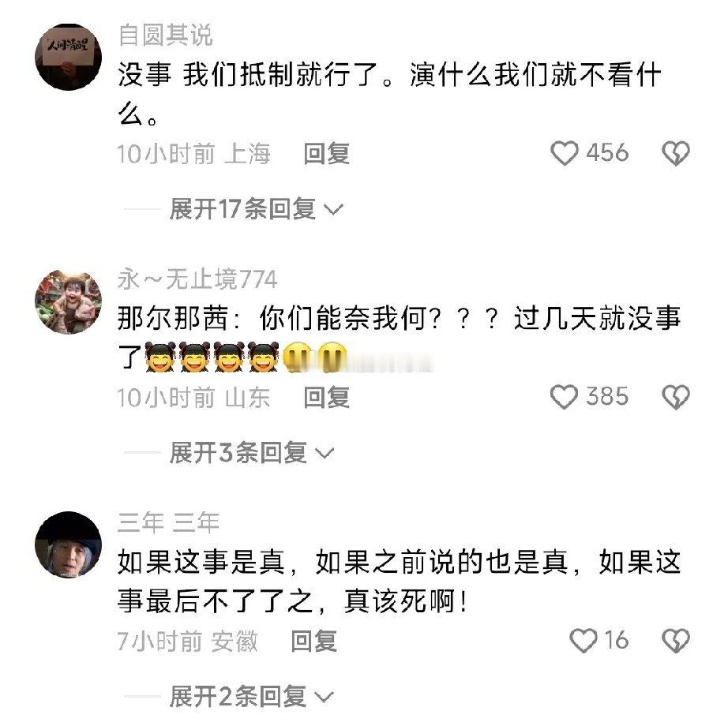Dislike the comment by 自圆其说
Viewport: 728px width, 722px height.
point(676,153)
